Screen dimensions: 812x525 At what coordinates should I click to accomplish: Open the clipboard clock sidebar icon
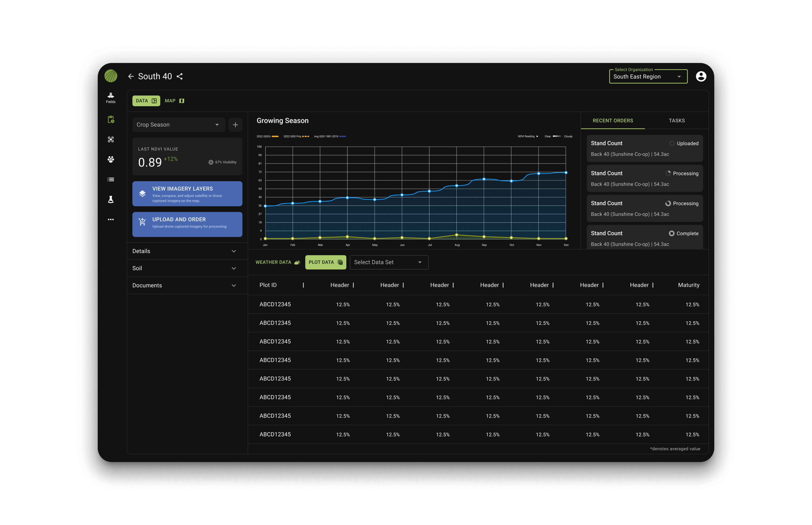point(111,119)
